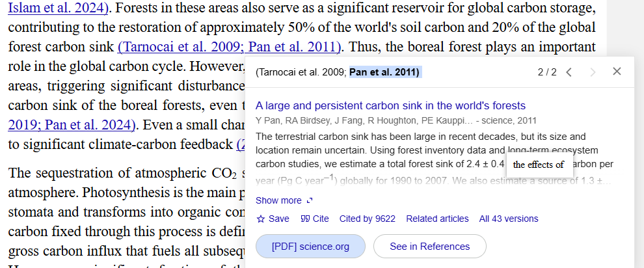Image resolution: width=644 pixels, height=268 pixels.
Task: Open the 'Cited by 9622' link
Action: point(368,219)
